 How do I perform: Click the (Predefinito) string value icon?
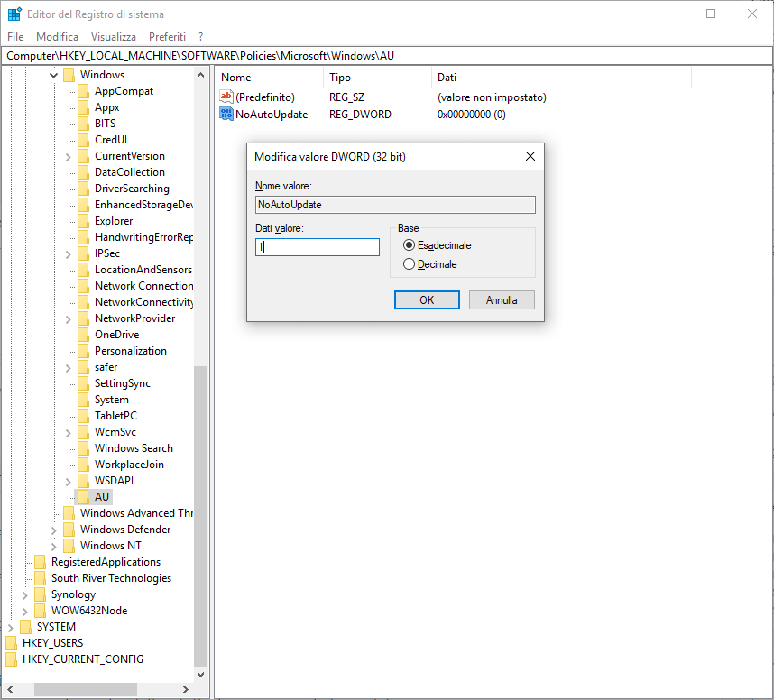click(x=226, y=97)
